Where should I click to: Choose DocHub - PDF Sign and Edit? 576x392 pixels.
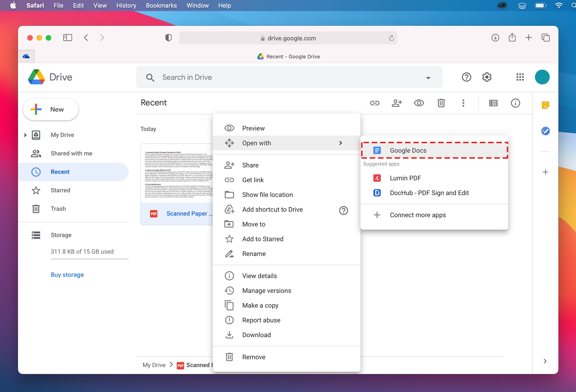pyautogui.click(x=429, y=193)
